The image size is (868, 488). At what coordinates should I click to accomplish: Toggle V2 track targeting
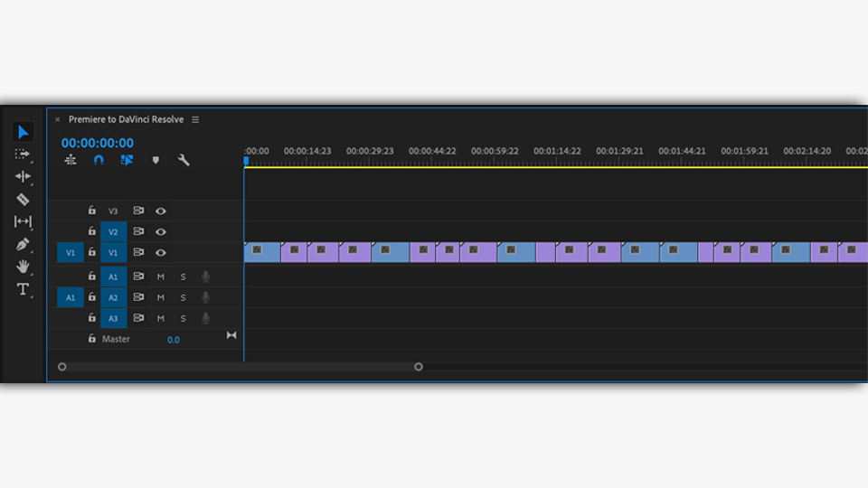pos(113,232)
